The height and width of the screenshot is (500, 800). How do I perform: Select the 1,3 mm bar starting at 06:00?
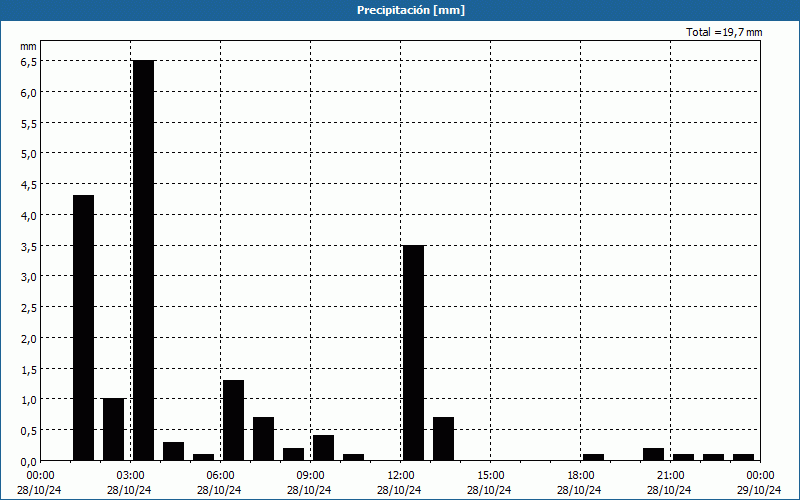(x=234, y=420)
